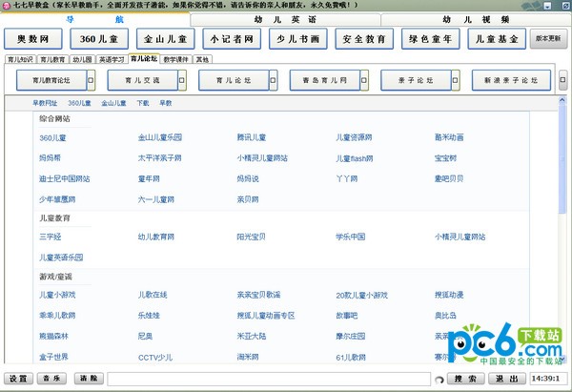The height and width of the screenshot is (392, 572).
Task: Open the 搜狐儿童动画专区 link
Action: pyautogui.click(x=266, y=316)
